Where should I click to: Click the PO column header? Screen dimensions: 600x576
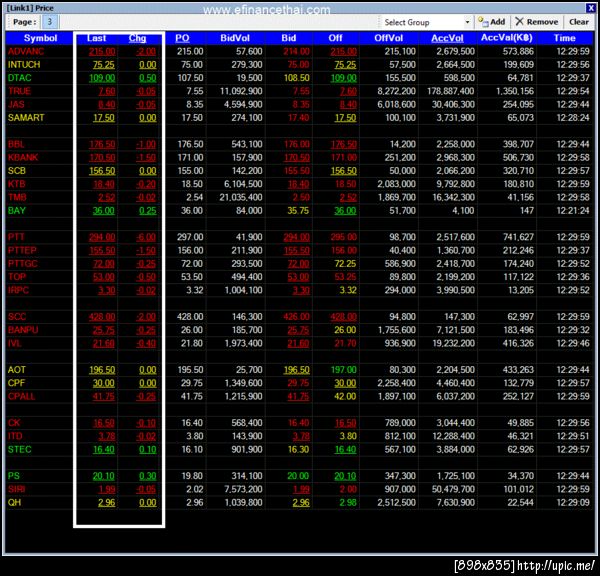tap(182, 38)
